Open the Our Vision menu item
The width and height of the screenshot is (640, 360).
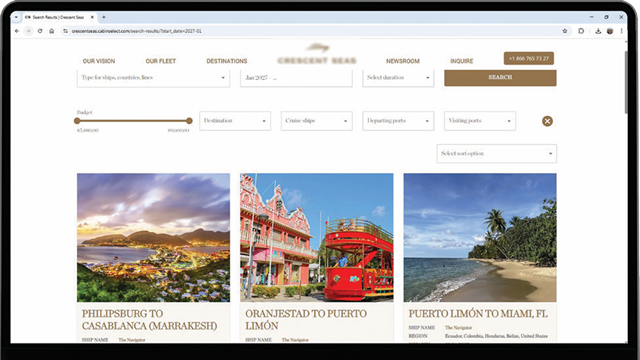point(99,61)
